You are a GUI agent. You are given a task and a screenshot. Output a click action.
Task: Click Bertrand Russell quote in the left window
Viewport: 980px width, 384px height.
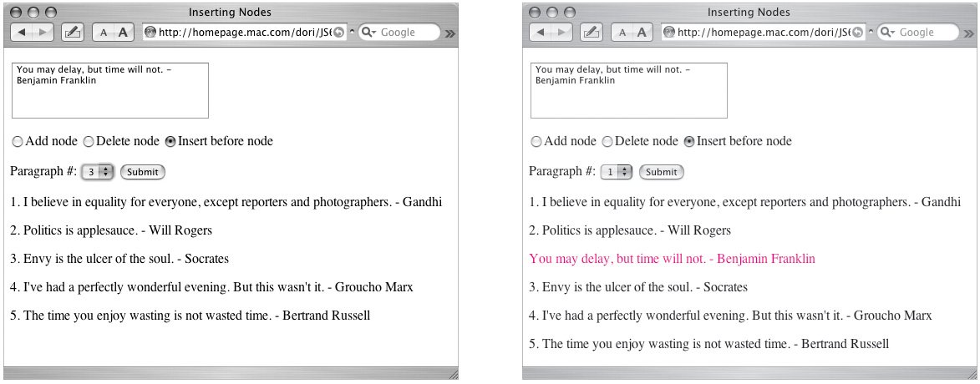click(x=190, y=316)
